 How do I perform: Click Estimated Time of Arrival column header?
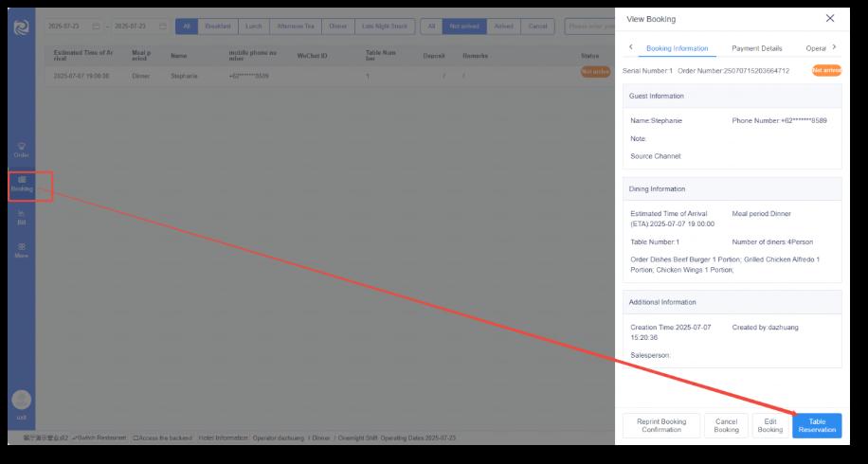click(x=83, y=55)
